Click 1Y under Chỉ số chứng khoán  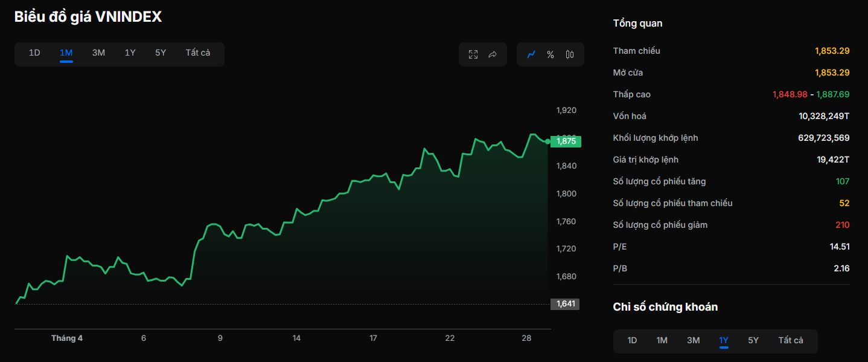click(x=724, y=340)
